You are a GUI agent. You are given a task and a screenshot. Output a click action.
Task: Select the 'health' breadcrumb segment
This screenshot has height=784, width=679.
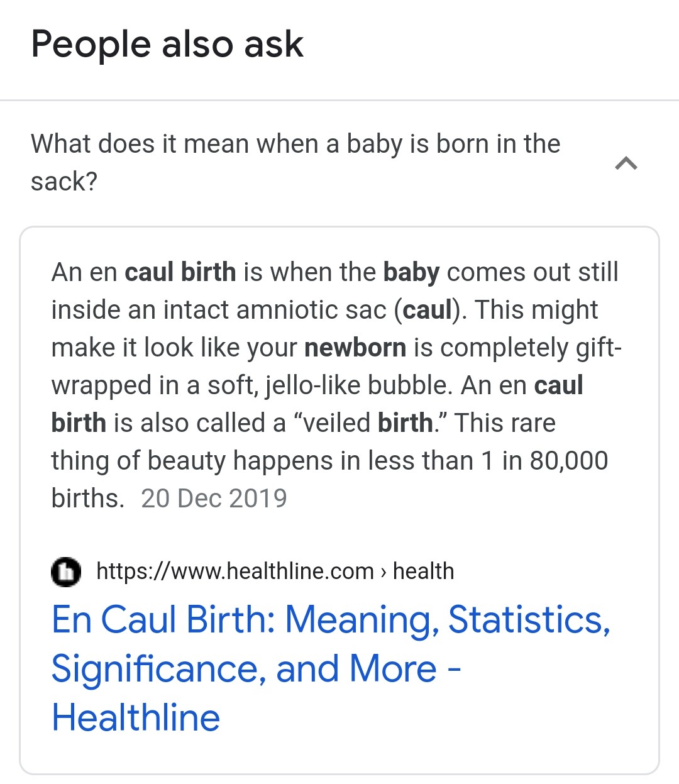coord(423,571)
